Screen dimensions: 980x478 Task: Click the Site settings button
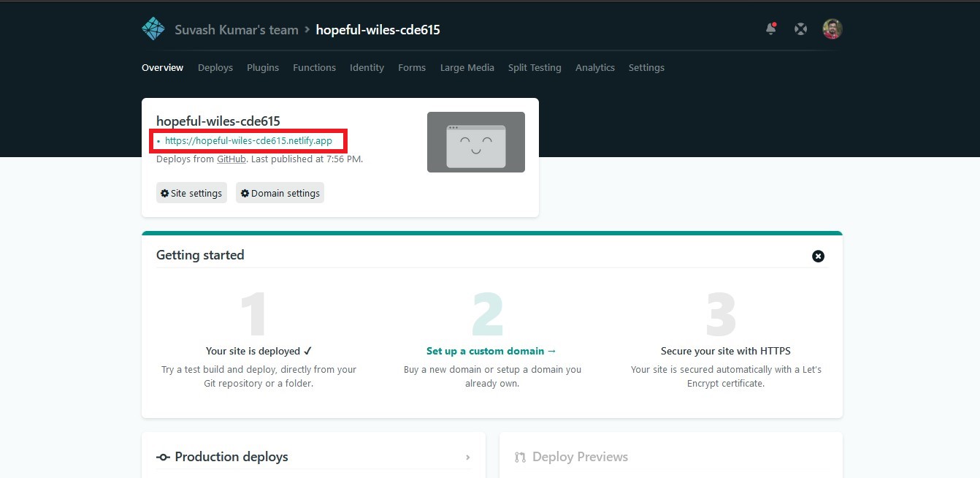(191, 193)
